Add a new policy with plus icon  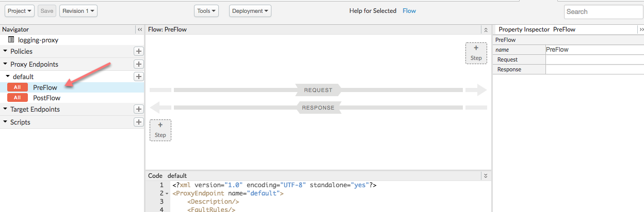pos(138,51)
